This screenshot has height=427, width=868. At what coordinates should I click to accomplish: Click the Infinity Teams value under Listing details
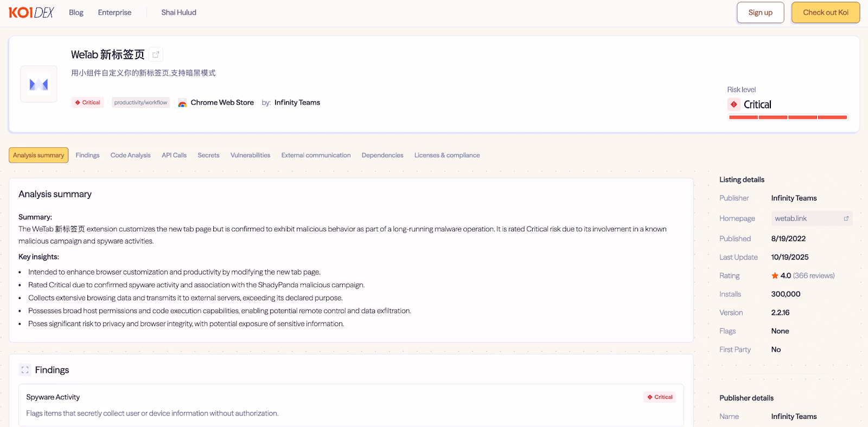(x=794, y=198)
